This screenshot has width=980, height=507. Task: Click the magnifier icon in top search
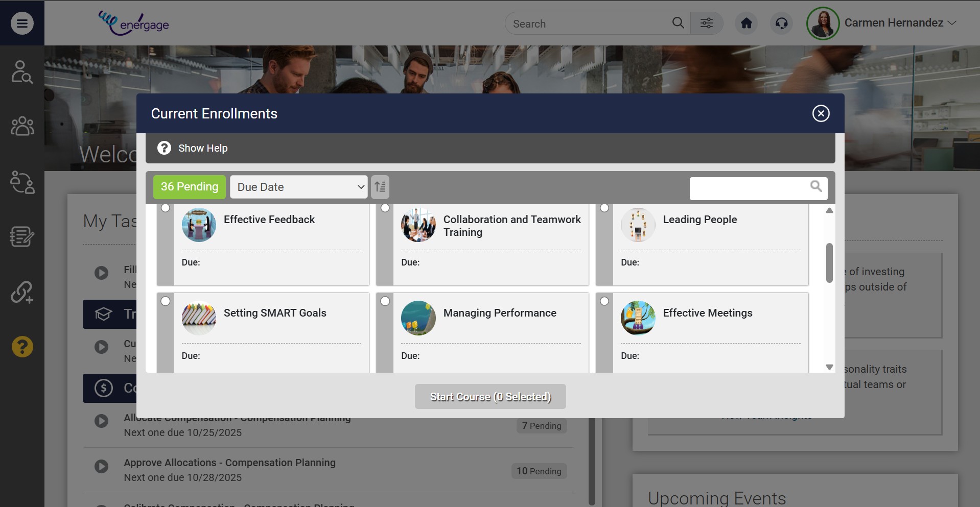(x=678, y=23)
